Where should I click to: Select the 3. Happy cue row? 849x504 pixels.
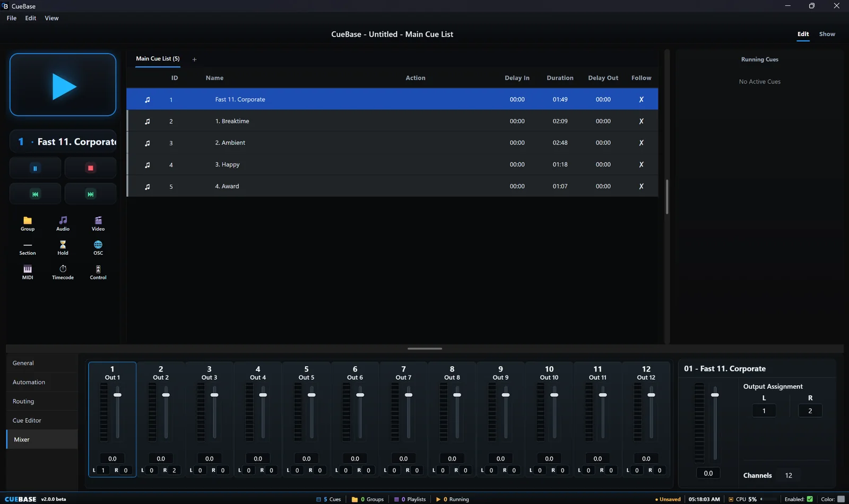(x=392, y=164)
